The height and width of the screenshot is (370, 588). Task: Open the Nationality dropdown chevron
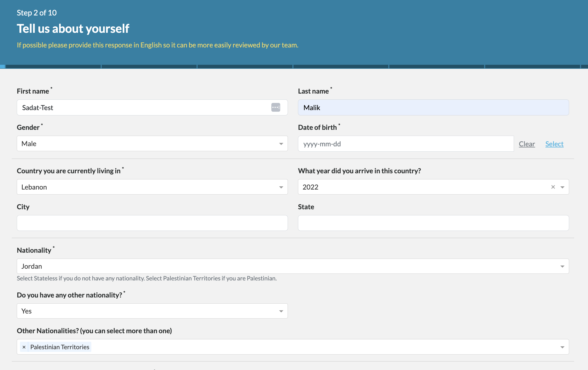[x=562, y=266]
